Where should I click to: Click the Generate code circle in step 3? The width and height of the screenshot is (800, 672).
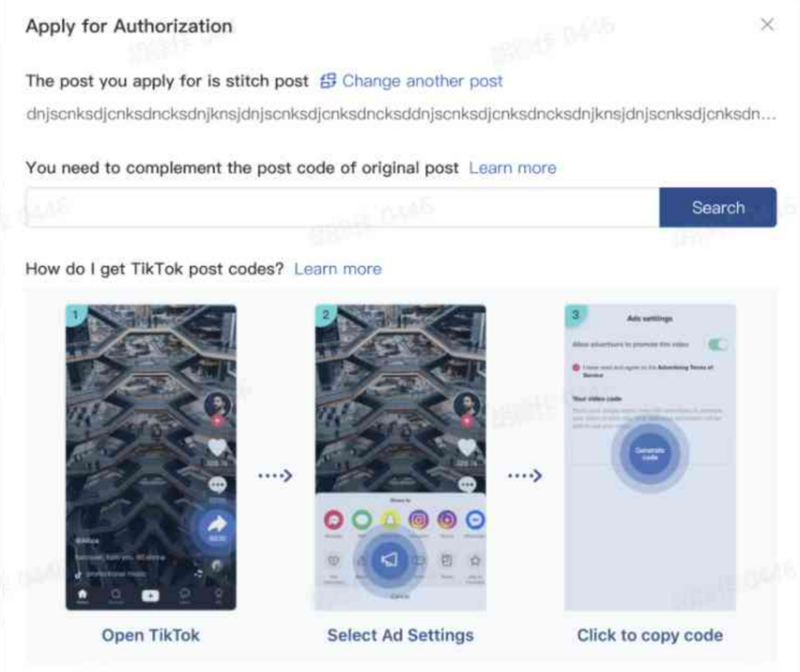click(649, 453)
